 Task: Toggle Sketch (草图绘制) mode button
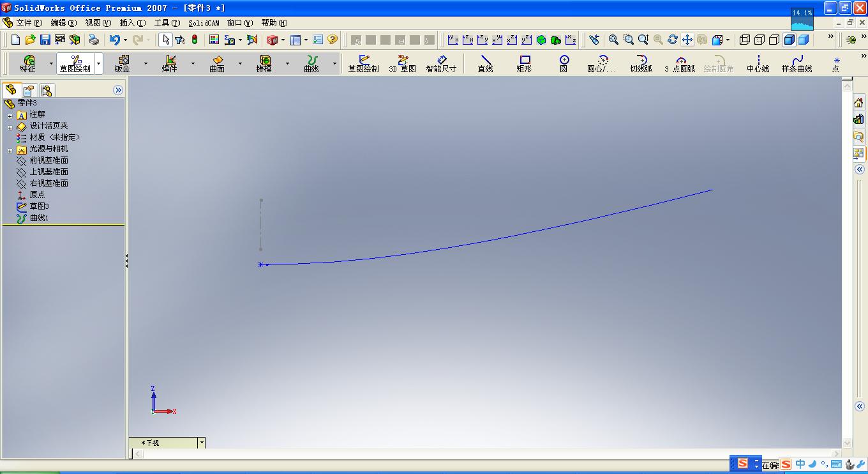coord(363,64)
